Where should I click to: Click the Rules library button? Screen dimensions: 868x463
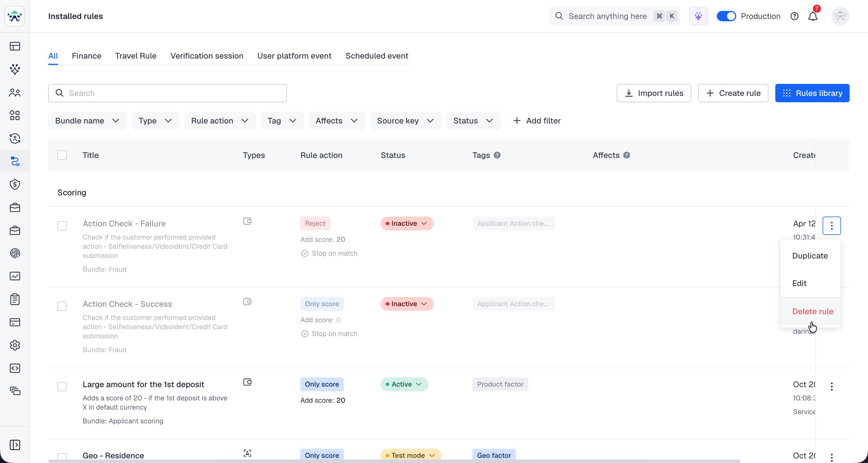pyautogui.click(x=812, y=93)
